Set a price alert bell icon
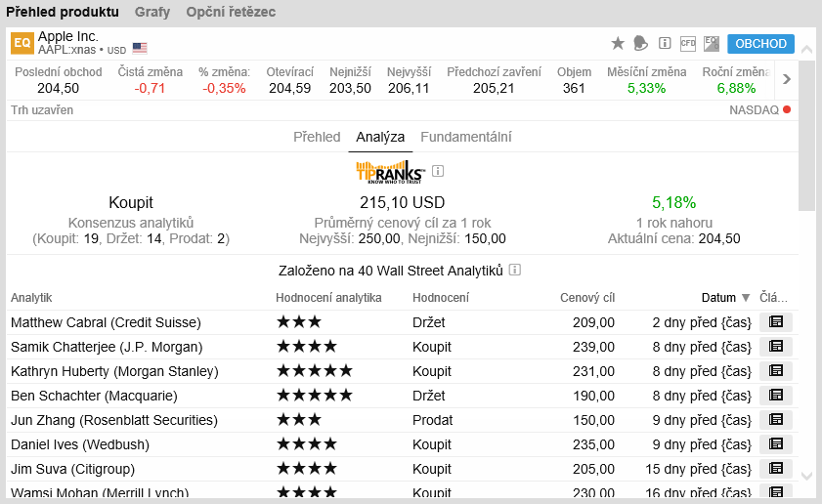This screenshot has width=822, height=504. click(x=640, y=43)
